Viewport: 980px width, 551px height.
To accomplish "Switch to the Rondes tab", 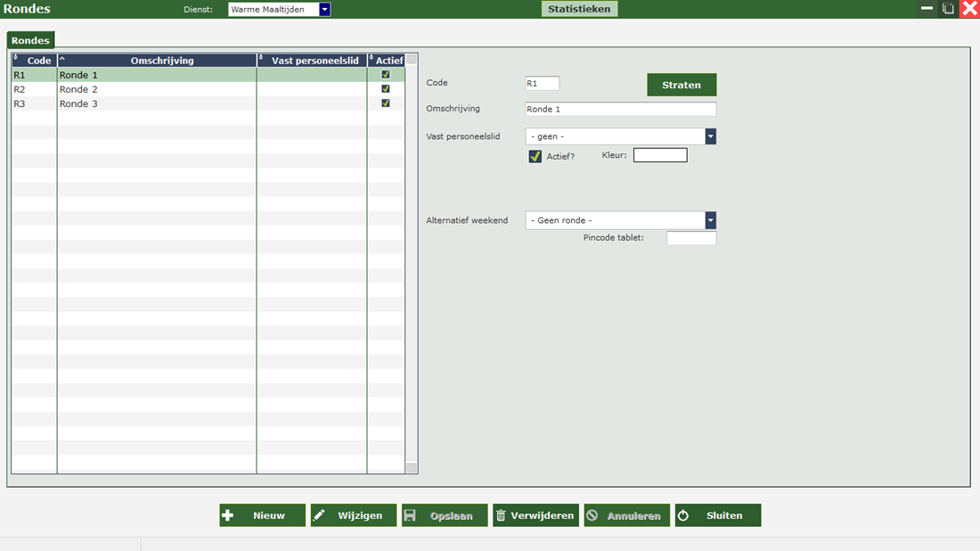I will pyautogui.click(x=30, y=40).
